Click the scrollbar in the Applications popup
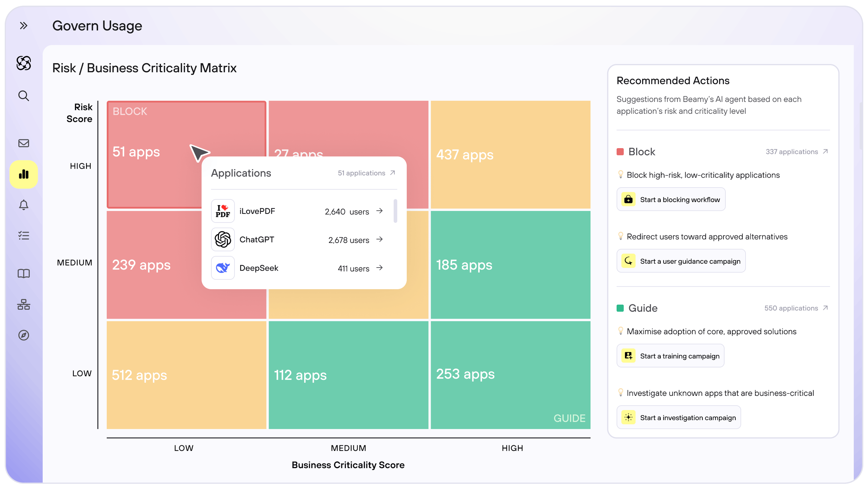This screenshot has width=868, height=488. [x=395, y=211]
